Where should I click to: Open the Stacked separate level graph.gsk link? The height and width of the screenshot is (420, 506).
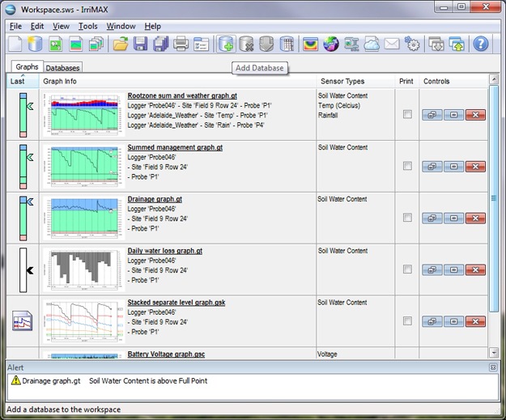[176, 303]
